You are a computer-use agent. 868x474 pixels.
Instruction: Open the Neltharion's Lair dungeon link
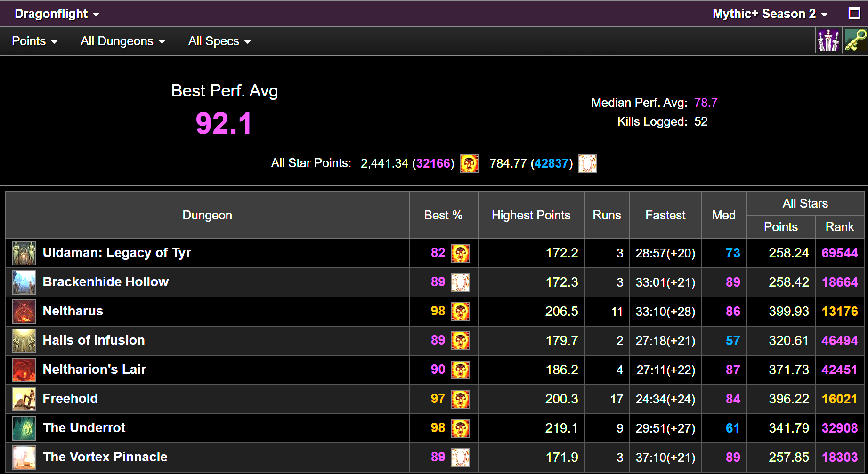click(x=94, y=369)
